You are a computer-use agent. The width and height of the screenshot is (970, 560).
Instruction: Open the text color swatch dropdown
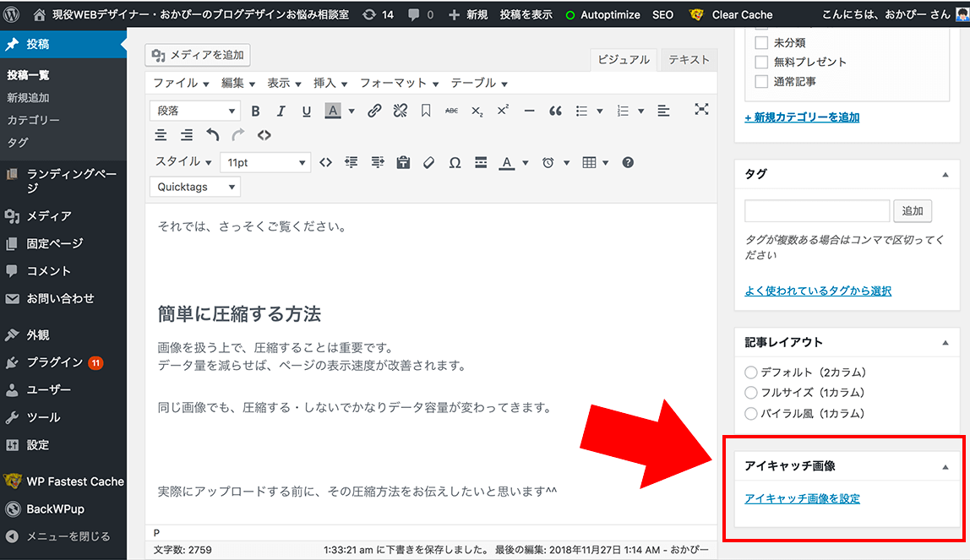point(351,110)
